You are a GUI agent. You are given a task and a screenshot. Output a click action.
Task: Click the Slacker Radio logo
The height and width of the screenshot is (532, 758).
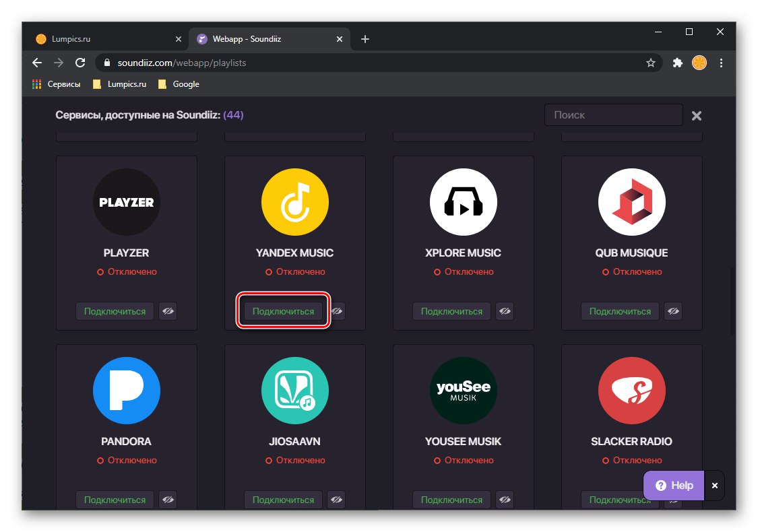[631, 390]
